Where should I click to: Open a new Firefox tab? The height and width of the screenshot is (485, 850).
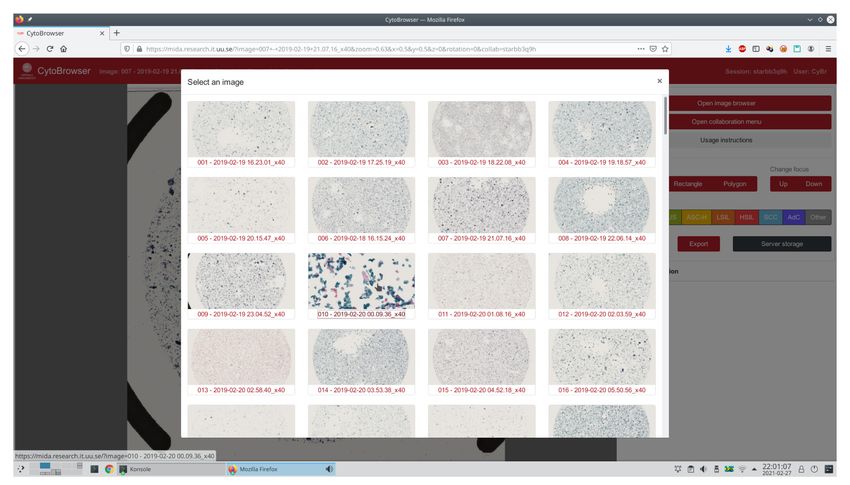click(x=117, y=33)
